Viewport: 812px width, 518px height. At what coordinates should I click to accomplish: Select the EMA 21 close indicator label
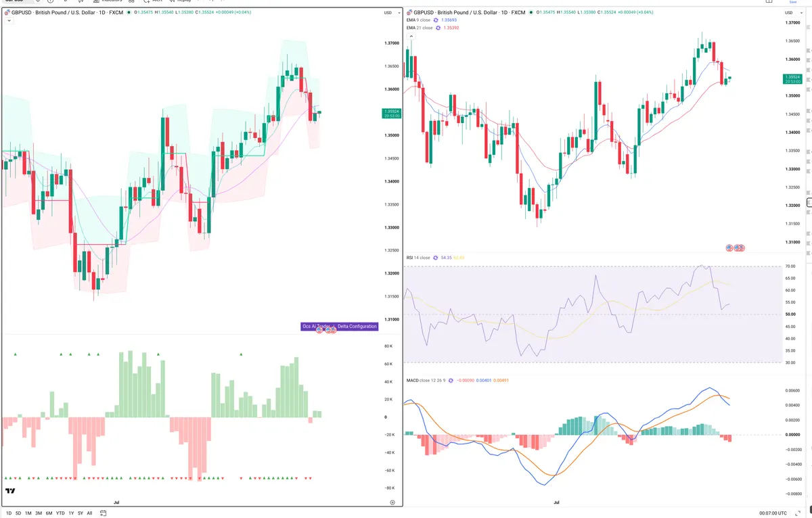pyautogui.click(x=419, y=28)
